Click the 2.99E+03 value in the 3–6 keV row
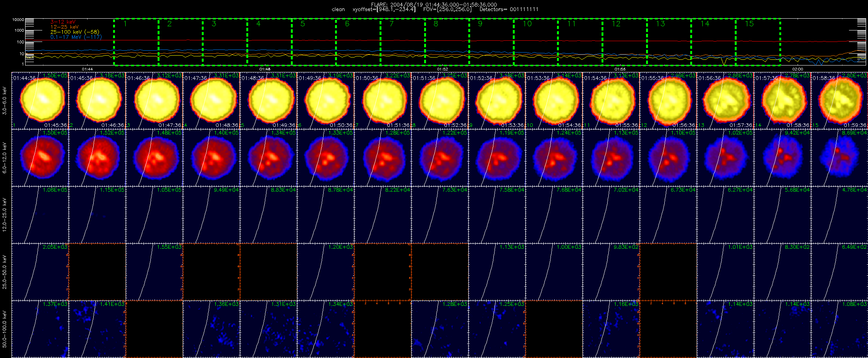868x358 pixels. [683, 75]
